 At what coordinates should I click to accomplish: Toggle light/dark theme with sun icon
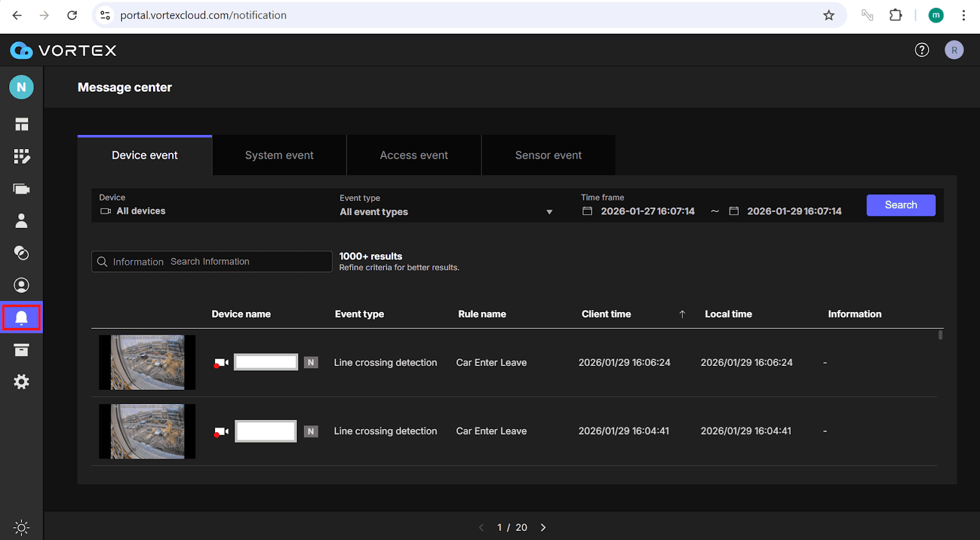click(21, 527)
